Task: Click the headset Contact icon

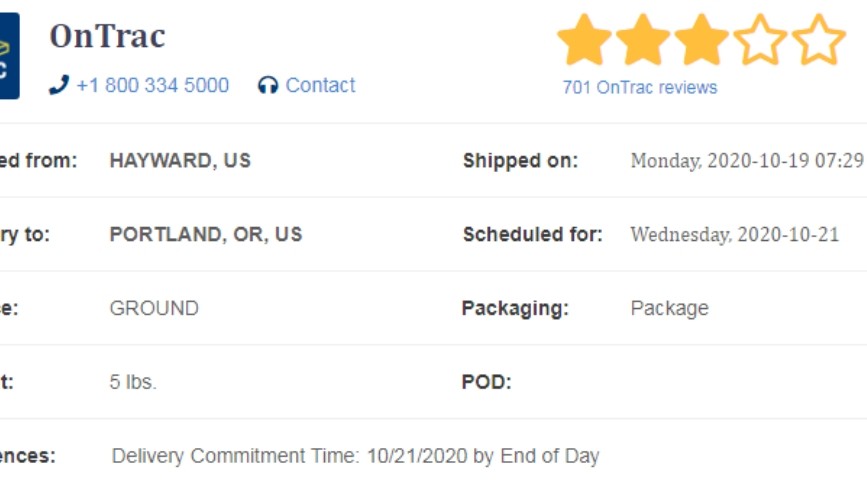Action: (268, 86)
